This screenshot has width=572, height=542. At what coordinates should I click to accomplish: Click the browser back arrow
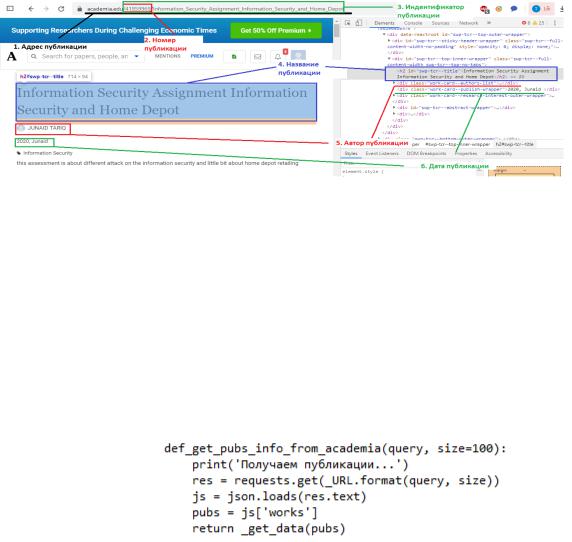click(31, 9)
